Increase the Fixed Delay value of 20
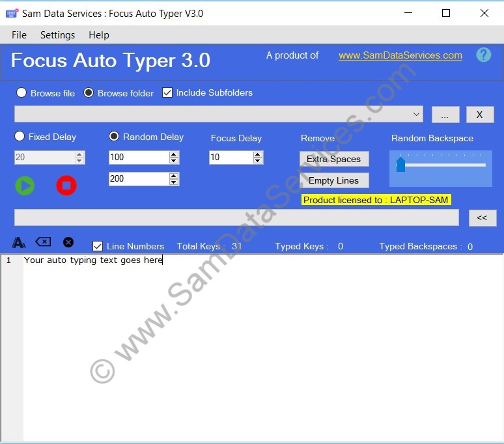 [x=79, y=154]
